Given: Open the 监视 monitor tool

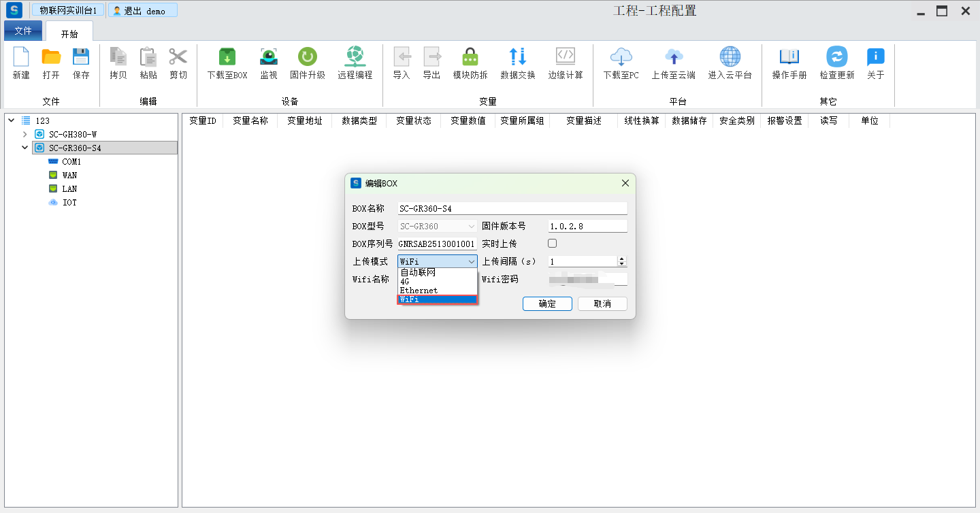Looking at the screenshot, I should 269,57.
